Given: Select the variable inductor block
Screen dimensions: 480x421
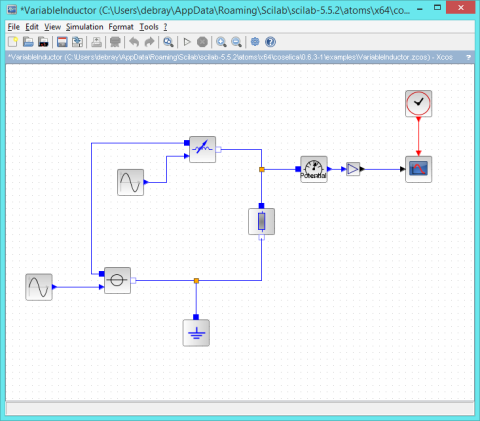Looking at the screenshot, I should (202, 149).
